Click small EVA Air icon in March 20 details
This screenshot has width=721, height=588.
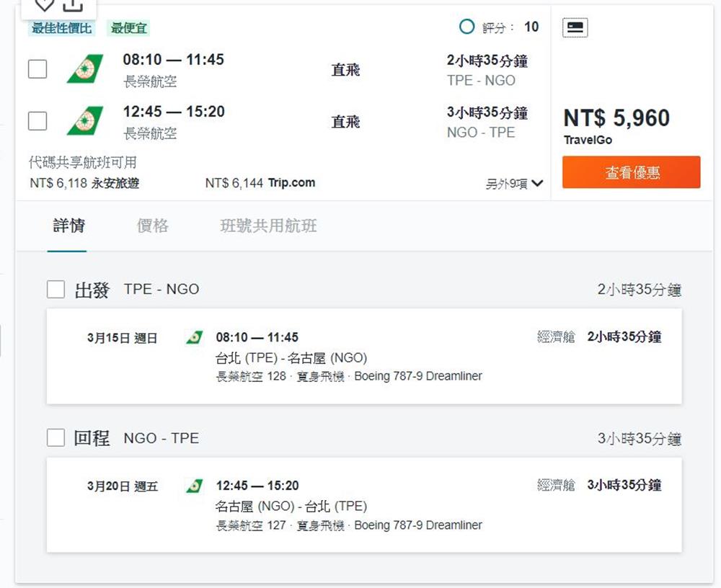(x=194, y=486)
